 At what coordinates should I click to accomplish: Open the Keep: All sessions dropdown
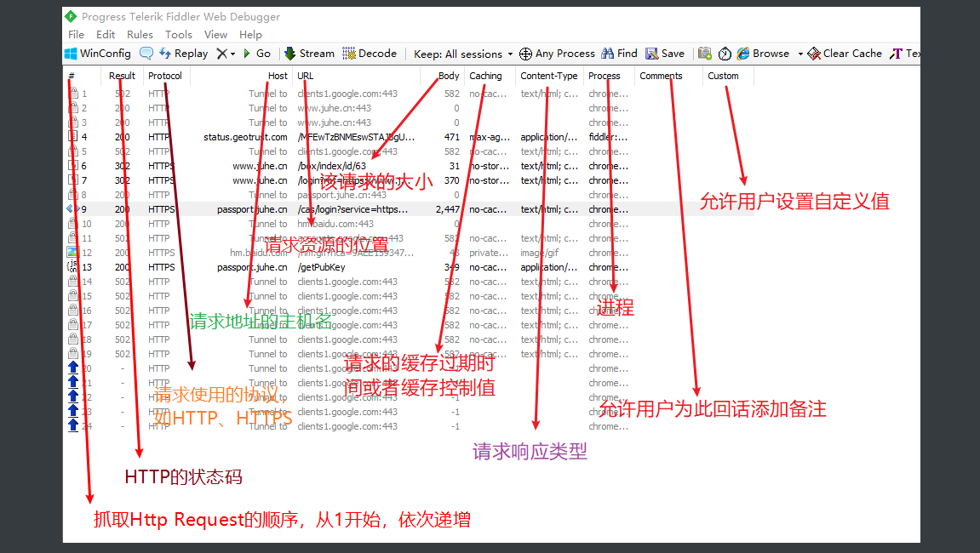463,54
